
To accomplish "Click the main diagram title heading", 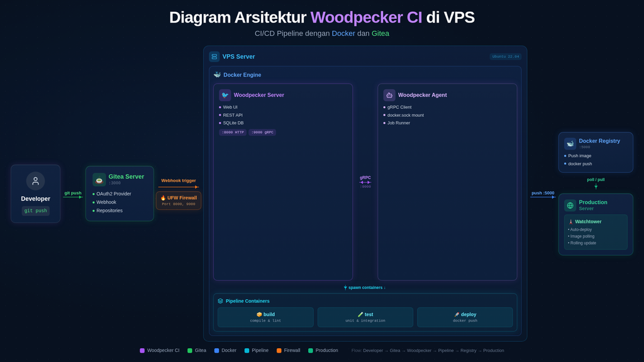I will tap(322, 18).
